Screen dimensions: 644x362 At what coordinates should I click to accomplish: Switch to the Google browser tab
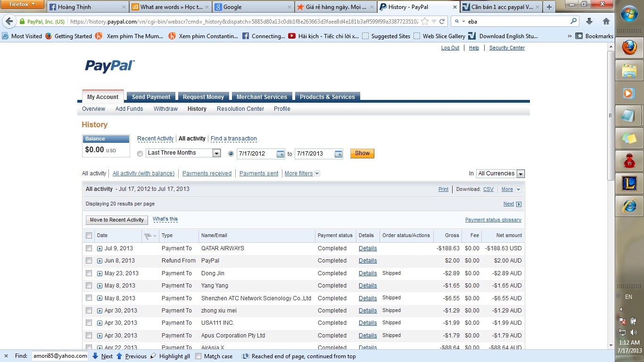pos(254,7)
